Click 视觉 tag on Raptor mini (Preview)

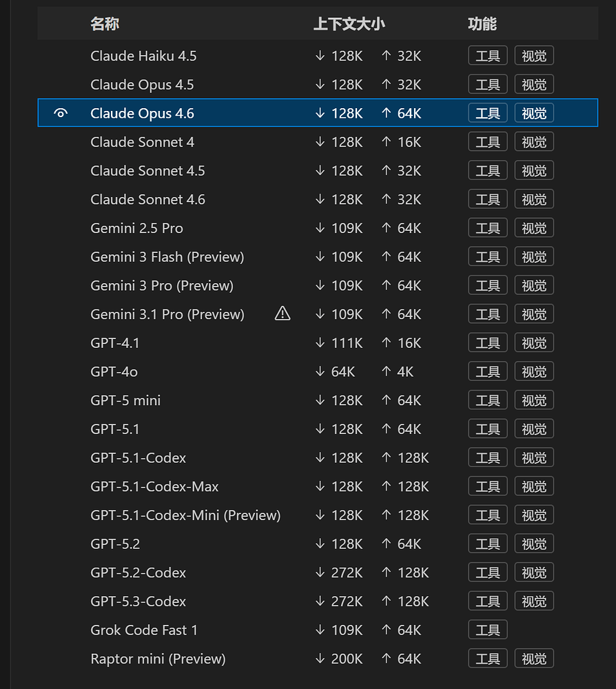534,659
